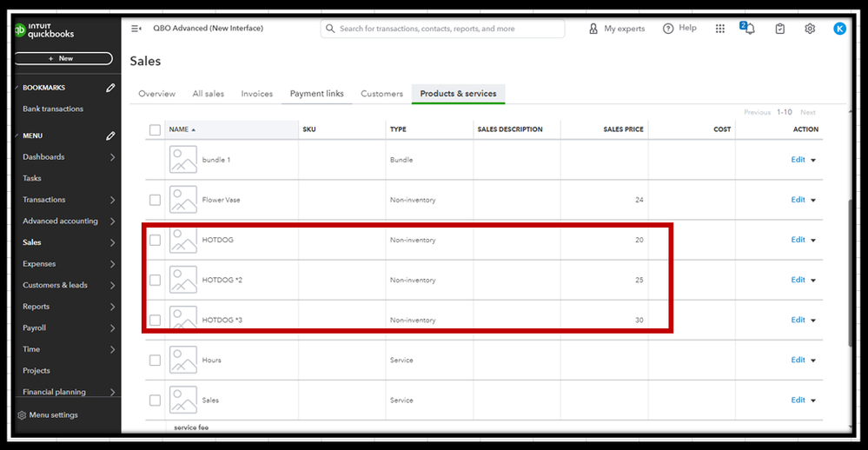This screenshot has width=868, height=450.
Task: Switch to the Invoices tab
Action: click(x=257, y=94)
